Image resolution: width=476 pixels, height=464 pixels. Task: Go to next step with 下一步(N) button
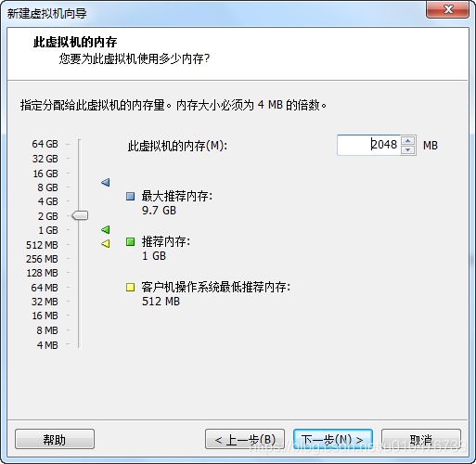tap(333, 439)
